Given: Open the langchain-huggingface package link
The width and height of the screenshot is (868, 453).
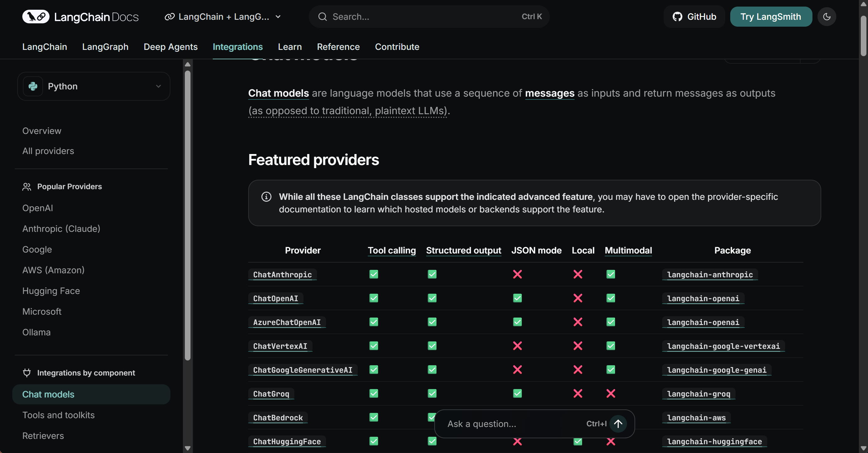Looking at the screenshot, I should click(x=714, y=441).
